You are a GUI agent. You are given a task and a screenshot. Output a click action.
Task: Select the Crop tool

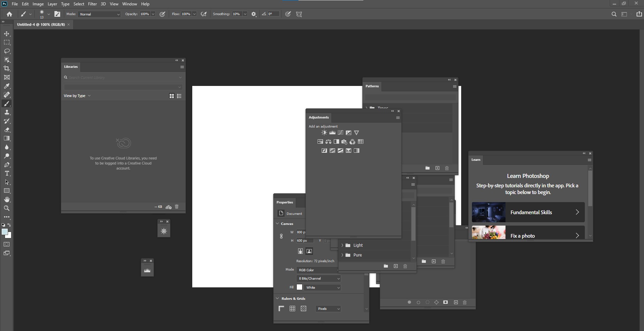[x=7, y=68]
